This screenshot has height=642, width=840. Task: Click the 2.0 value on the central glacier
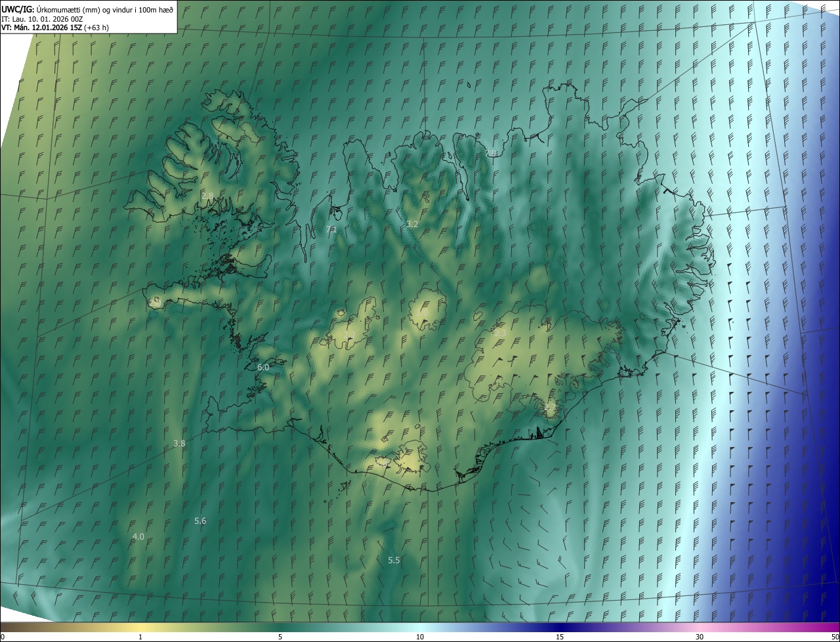tap(421, 313)
